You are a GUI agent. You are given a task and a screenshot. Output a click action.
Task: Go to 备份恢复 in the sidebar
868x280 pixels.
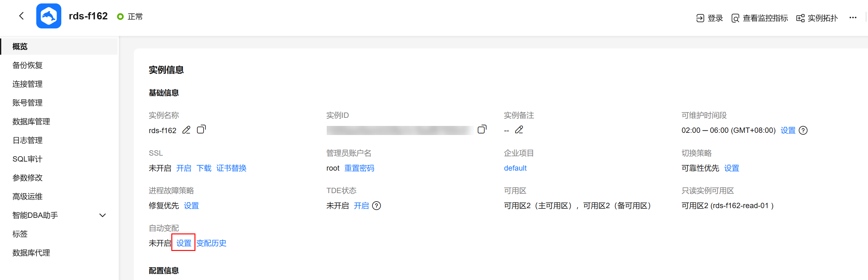coord(28,65)
